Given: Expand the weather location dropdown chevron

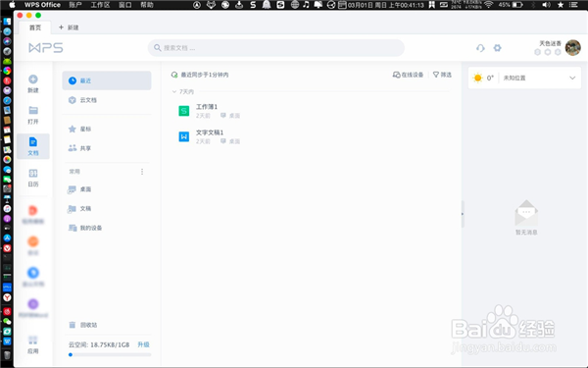Looking at the screenshot, I should pos(572,78).
